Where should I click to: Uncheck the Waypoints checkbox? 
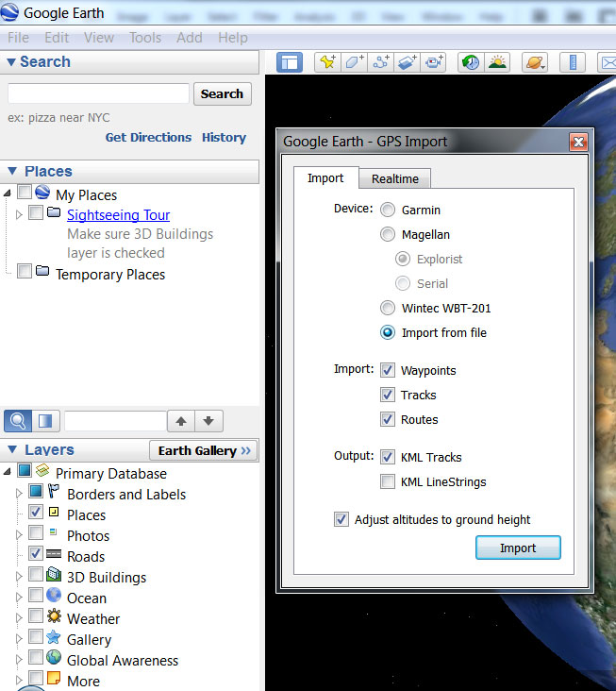tap(388, 370)
